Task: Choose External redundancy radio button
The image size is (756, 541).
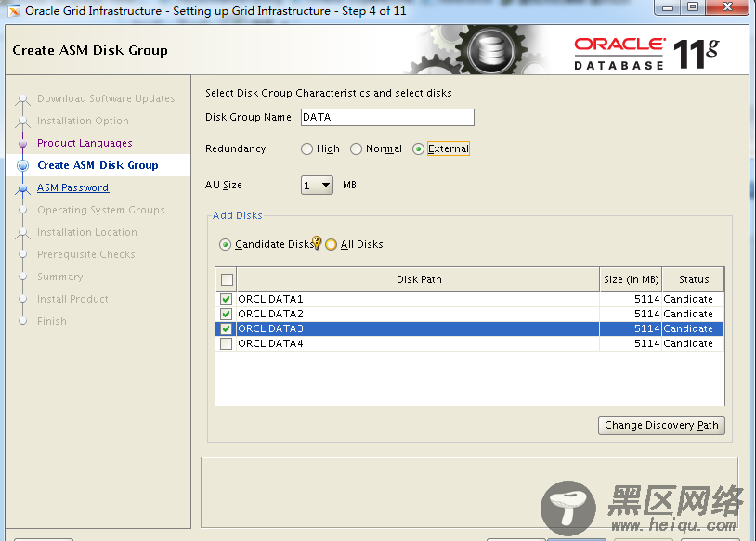Action: coord(419,148)
